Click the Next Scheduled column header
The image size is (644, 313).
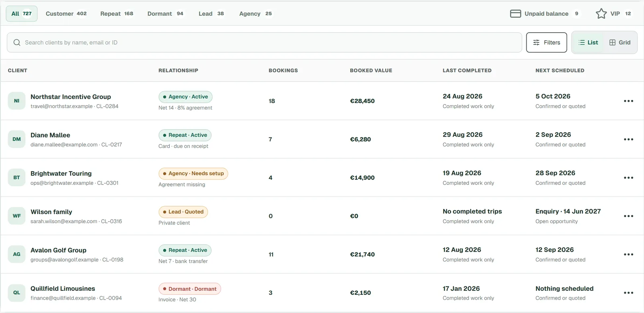point(560,70)
